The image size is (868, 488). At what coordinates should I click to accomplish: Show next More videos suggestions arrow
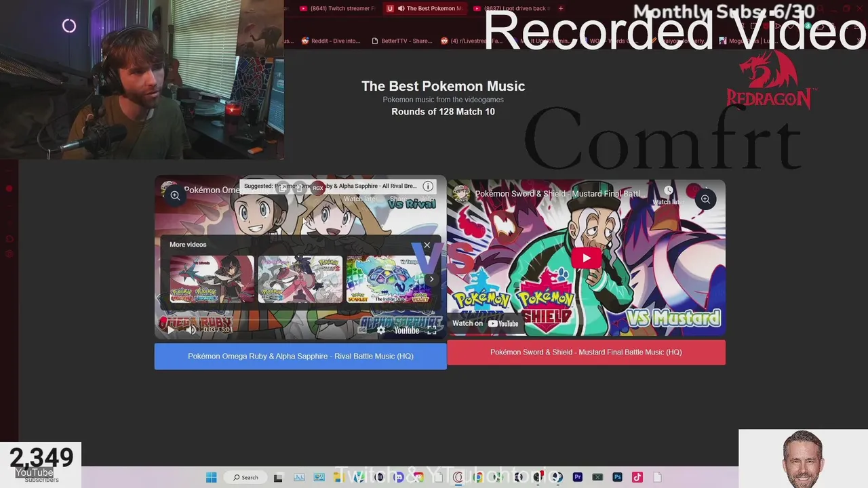pyautogui.click(x=431, y=279)
